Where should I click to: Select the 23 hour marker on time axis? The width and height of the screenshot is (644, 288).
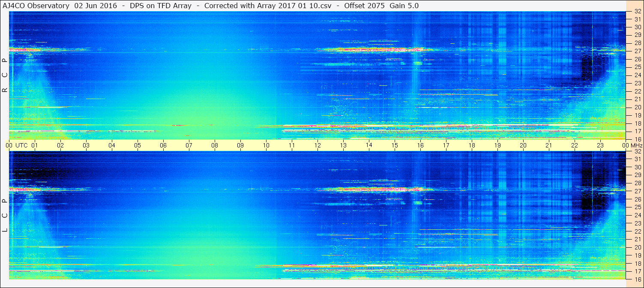pyautogui.click(x=600, y=145)
